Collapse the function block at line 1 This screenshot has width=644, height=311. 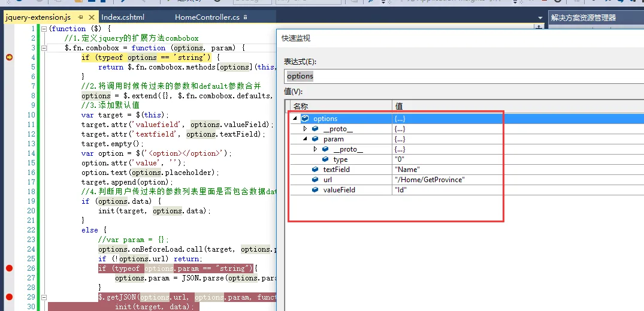click(x=44, y=29)
